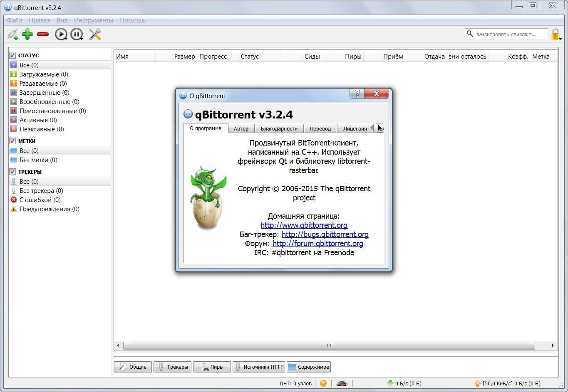Select Без метки (0) label filter
The width and height of the screenshot is (568, 392).
click(x=60, y=160)
